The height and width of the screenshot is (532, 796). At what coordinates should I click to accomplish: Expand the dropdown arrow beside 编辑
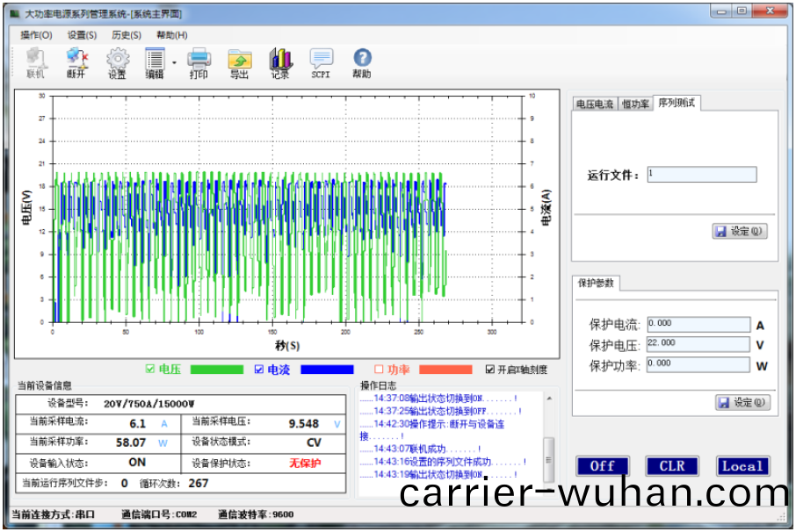point(174,62)
